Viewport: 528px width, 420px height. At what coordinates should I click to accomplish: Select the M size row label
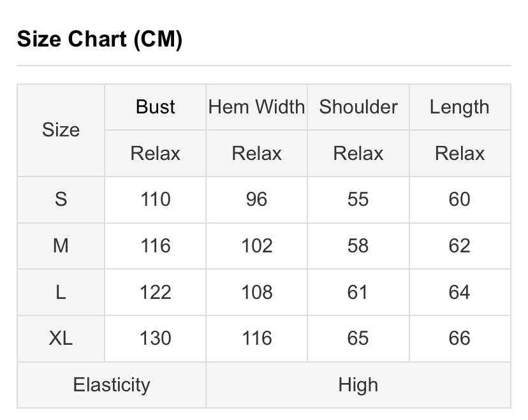tap(61, 245)
